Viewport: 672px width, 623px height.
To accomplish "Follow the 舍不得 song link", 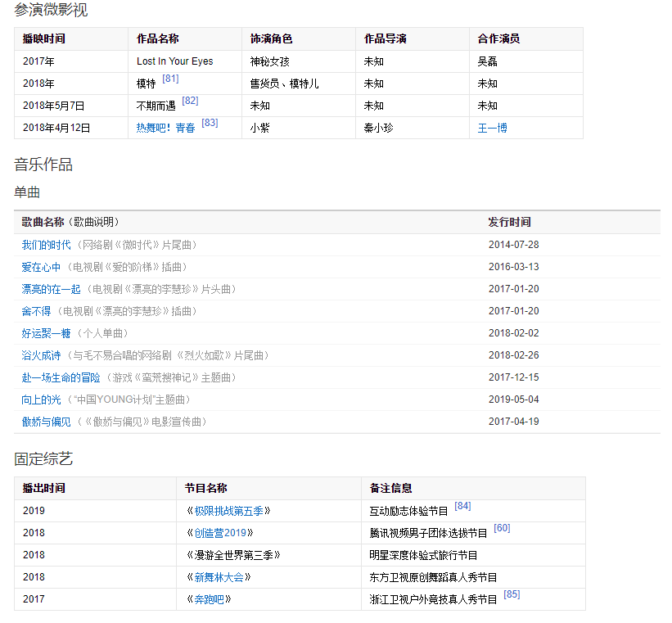I will pyautogui.click(x=36, y=311).
